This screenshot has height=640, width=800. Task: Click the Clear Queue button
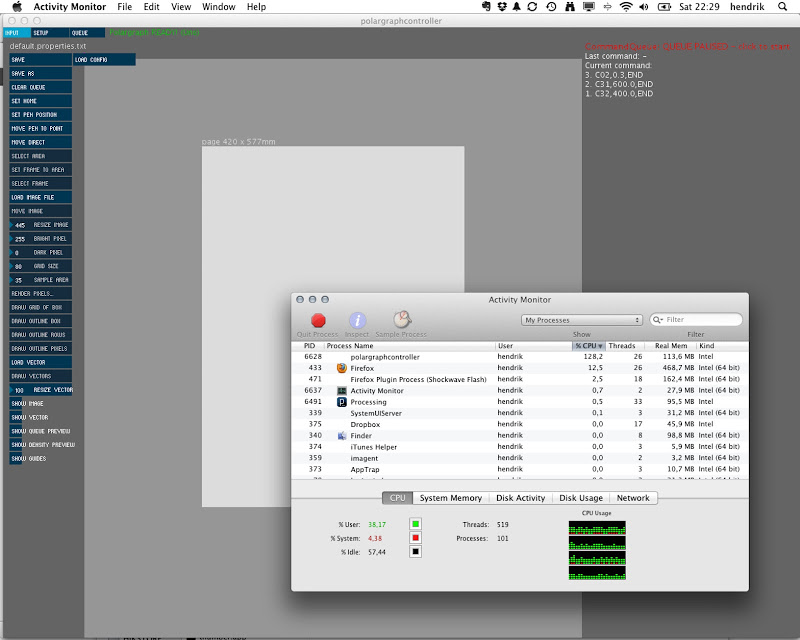coord(41,87)
